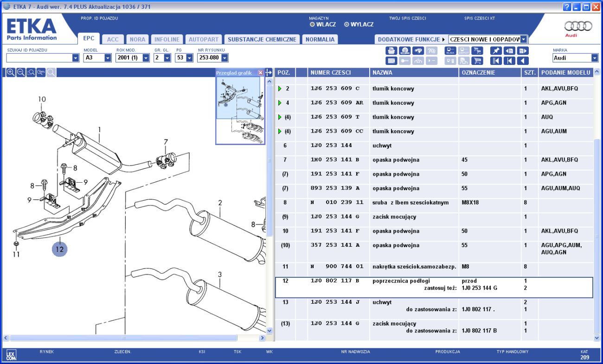
Task: Select the zoom-to-area magnifier icon
Action: pyautogui.click(x=31, y=72)
